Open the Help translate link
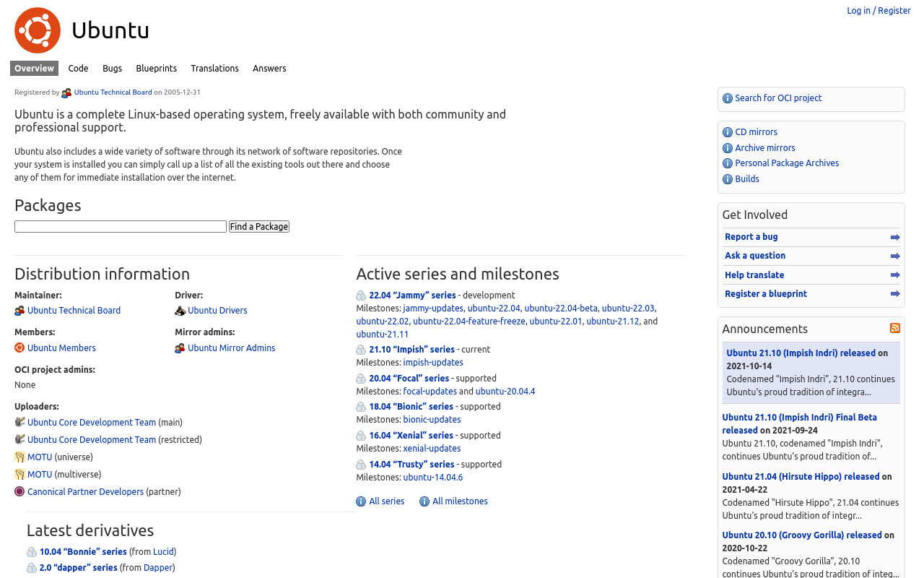Viewport: 924px width, 578px height. tap(754, 275)
